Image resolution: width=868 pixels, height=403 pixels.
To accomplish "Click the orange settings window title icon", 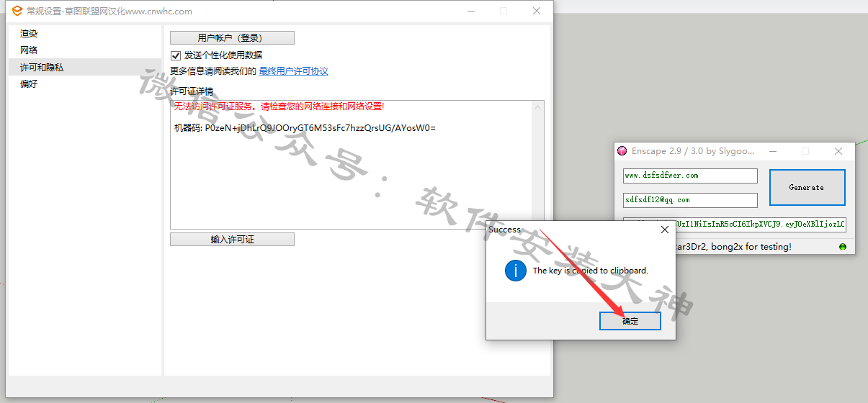I will [17, 11].
